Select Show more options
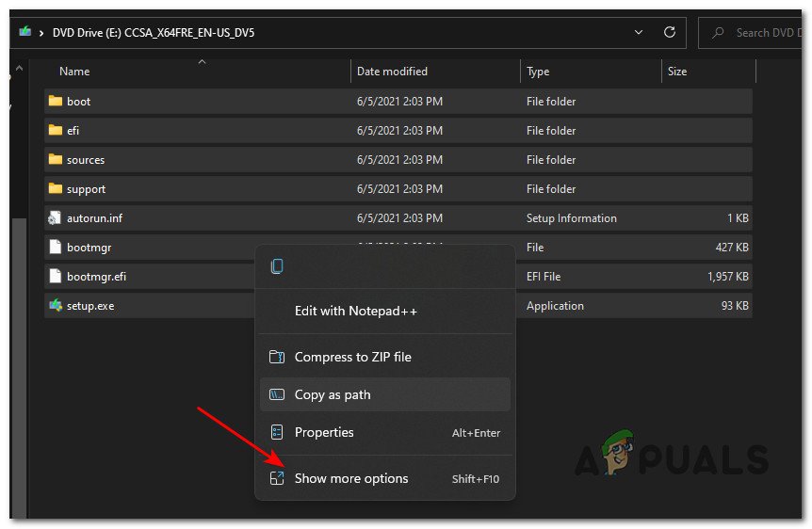 click(351, 478)
